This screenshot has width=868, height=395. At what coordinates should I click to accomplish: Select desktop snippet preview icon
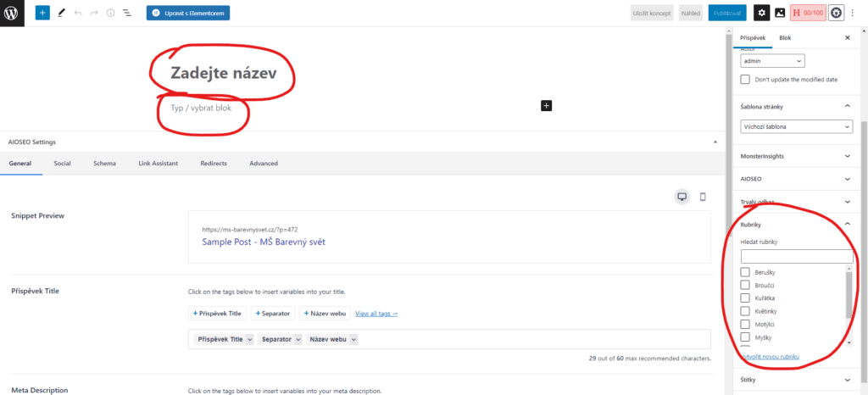pos(682,197)
